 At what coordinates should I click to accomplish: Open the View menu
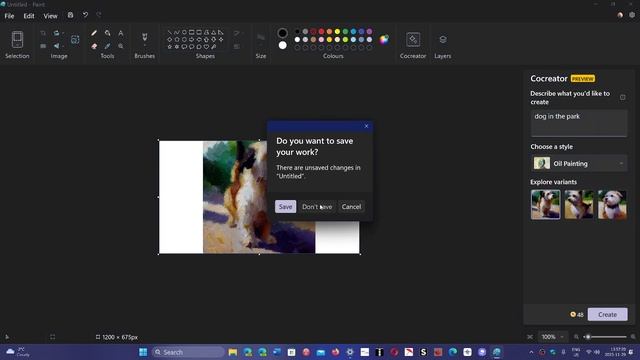[51, 16]
